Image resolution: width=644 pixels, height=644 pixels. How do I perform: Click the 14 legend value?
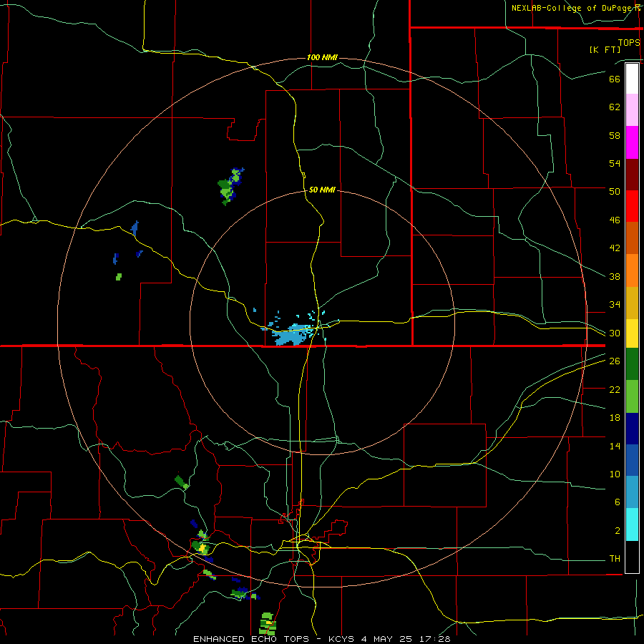(x=615, y=447)
